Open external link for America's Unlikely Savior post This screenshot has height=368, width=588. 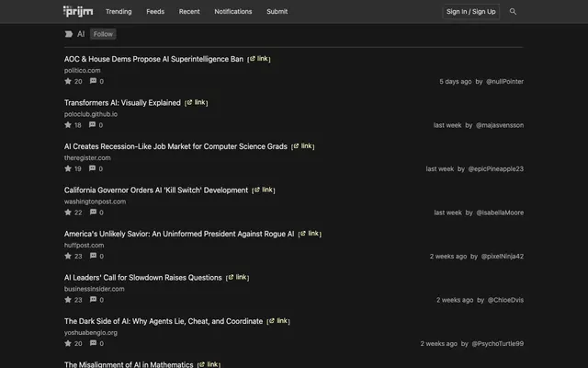pos(310,234)
